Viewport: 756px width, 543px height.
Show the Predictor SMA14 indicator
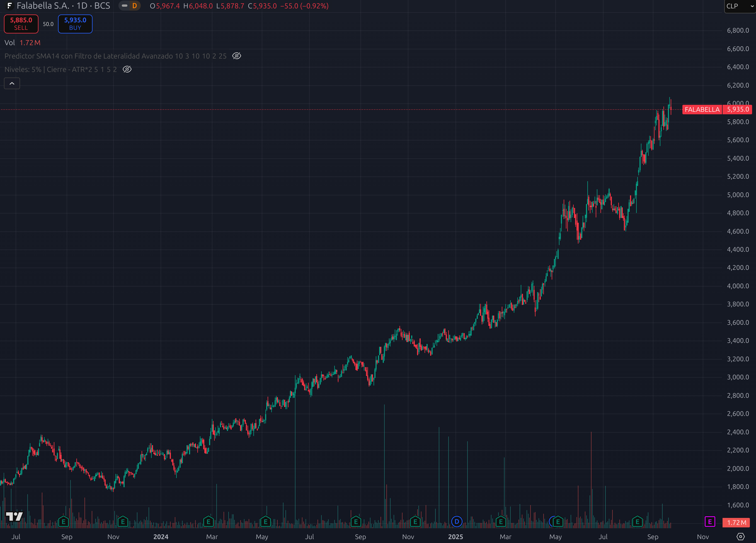[x=237, y=56]
